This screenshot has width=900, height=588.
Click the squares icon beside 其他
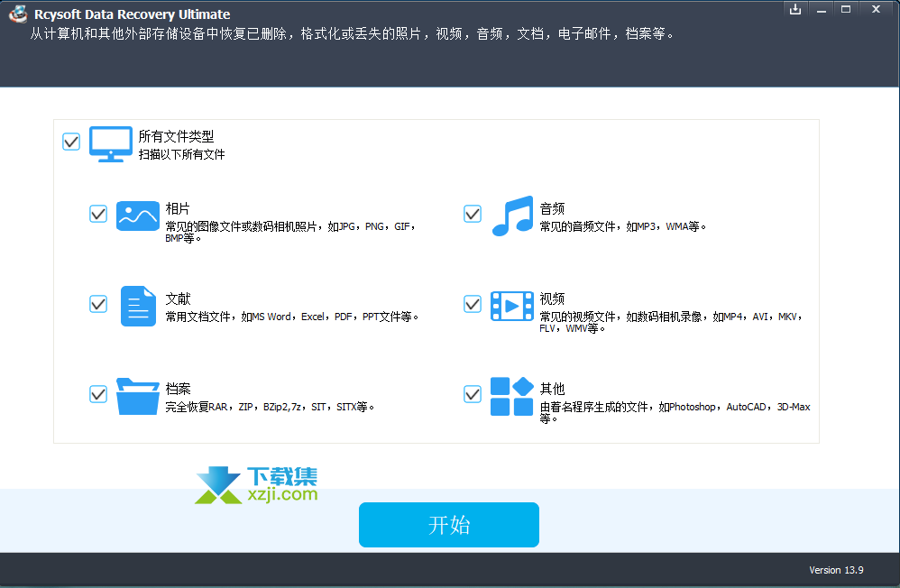point(512,396)
